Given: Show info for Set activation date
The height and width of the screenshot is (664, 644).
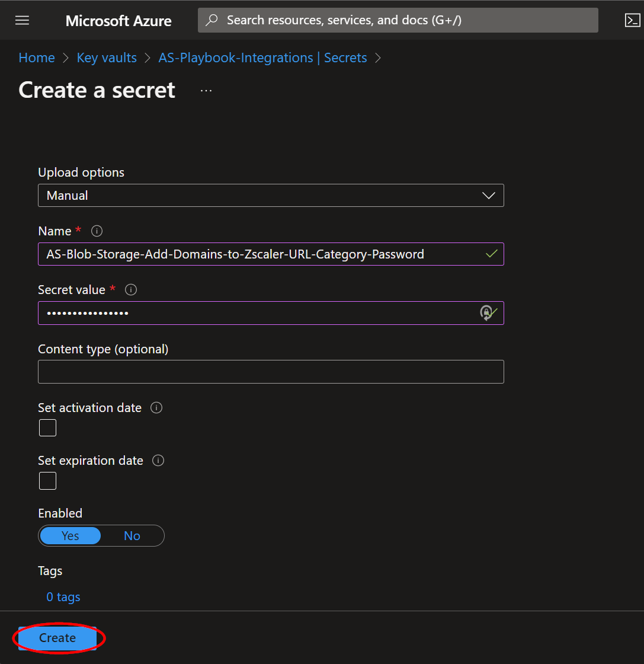Looking at the screenshot, I should tap(156, 407).
